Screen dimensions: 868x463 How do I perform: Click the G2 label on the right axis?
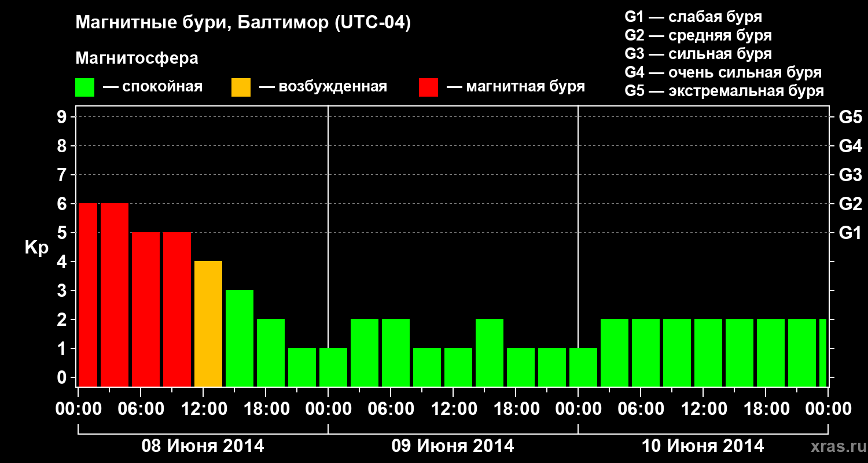(x=850, y=204)
